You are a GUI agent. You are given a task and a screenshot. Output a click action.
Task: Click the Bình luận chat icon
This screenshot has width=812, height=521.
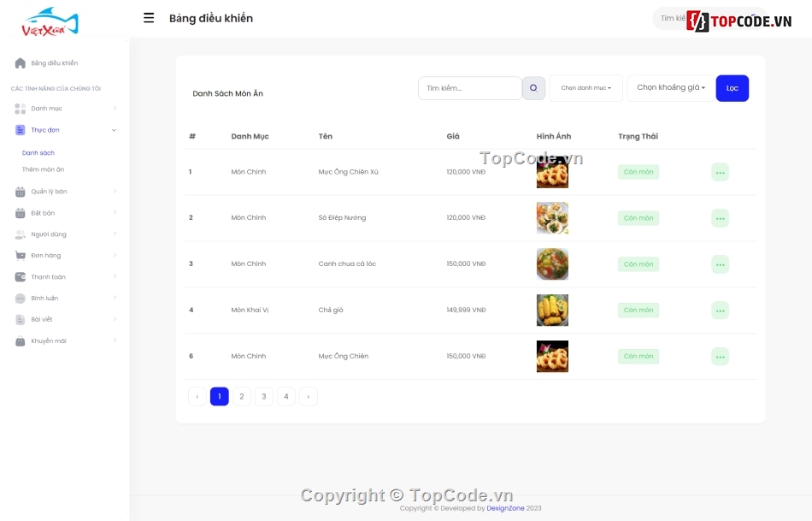[21, 298]
